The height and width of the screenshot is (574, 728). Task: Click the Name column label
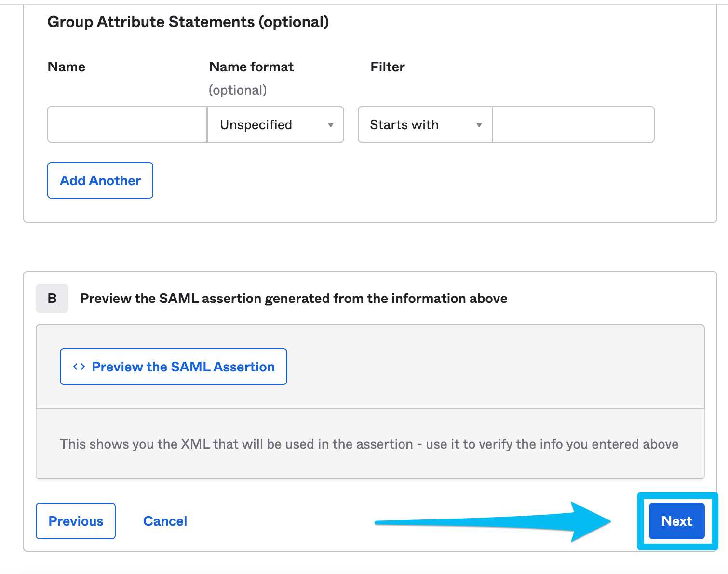[x=67, y=67]
